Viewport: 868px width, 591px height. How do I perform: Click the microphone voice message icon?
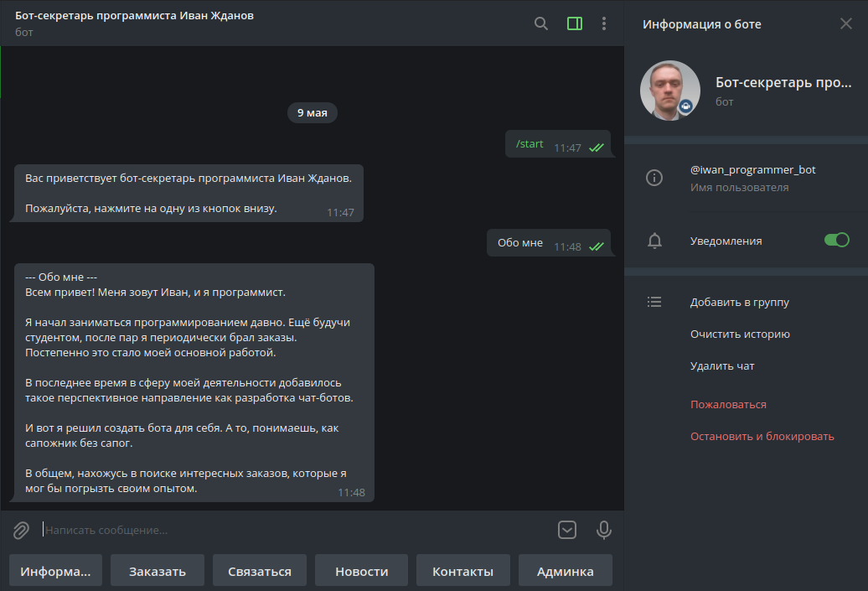point(603,530)
